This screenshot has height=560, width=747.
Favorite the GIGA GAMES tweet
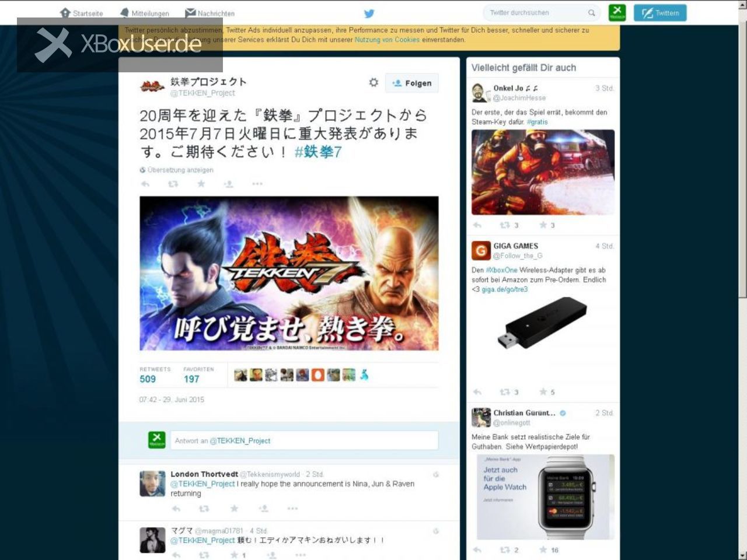point(543,392)
